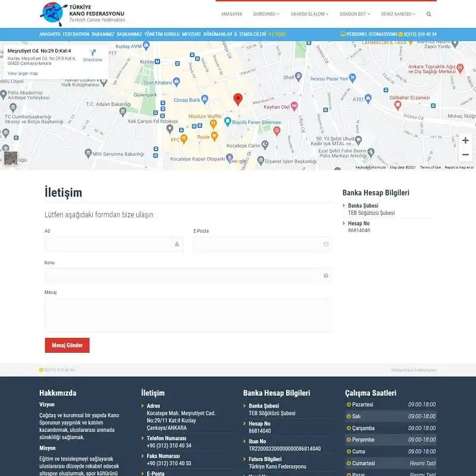
Task: Open the Personel Otomasyonu link
Action: [368, 35]
